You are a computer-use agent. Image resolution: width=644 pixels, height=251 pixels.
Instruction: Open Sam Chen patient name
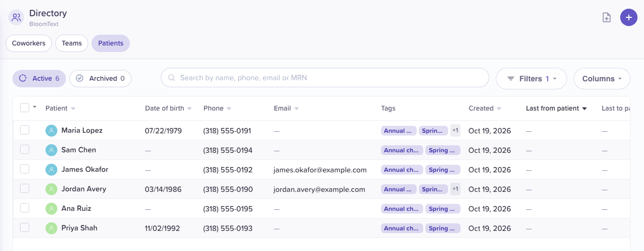pos(78,150)
